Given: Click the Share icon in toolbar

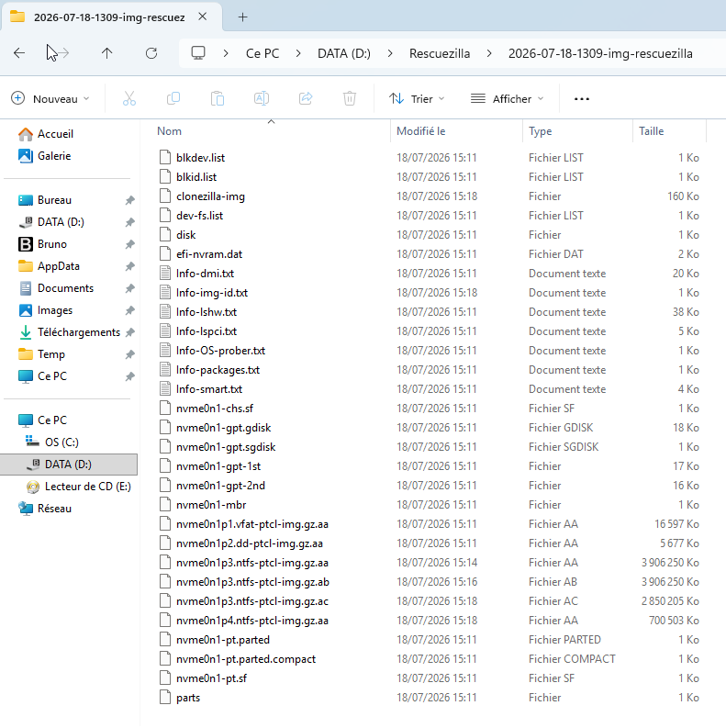Looking at the screenshot, I should [306, 98].
